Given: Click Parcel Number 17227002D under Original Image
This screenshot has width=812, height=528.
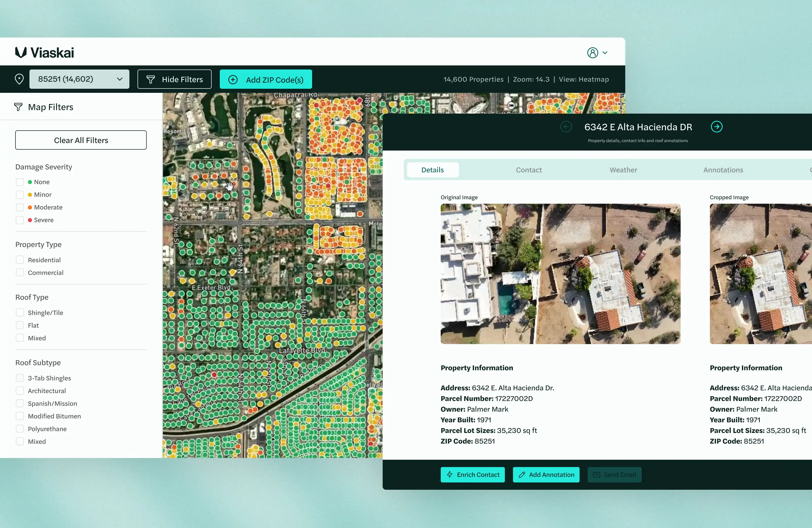Looking at the screenshot, I should [486, 398].
